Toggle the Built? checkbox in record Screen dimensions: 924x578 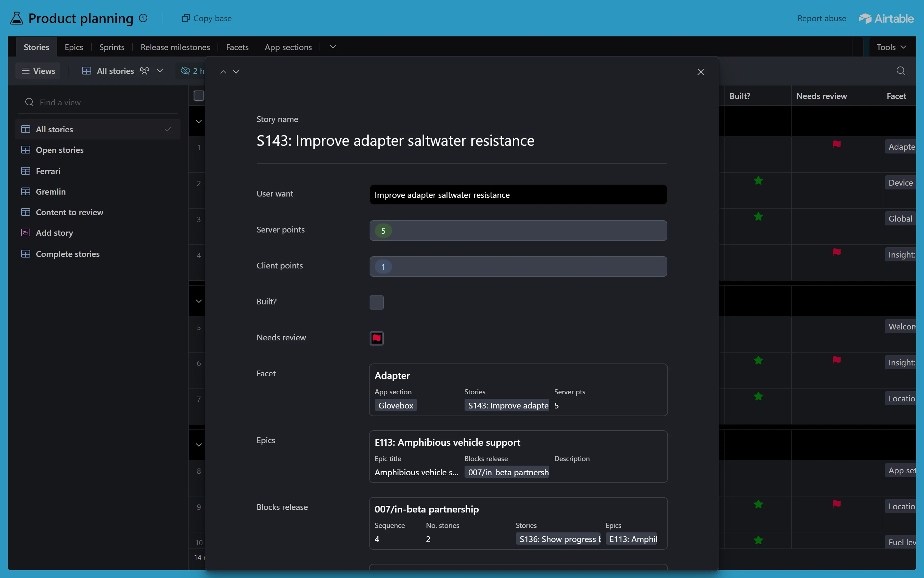tap(376, 302)
